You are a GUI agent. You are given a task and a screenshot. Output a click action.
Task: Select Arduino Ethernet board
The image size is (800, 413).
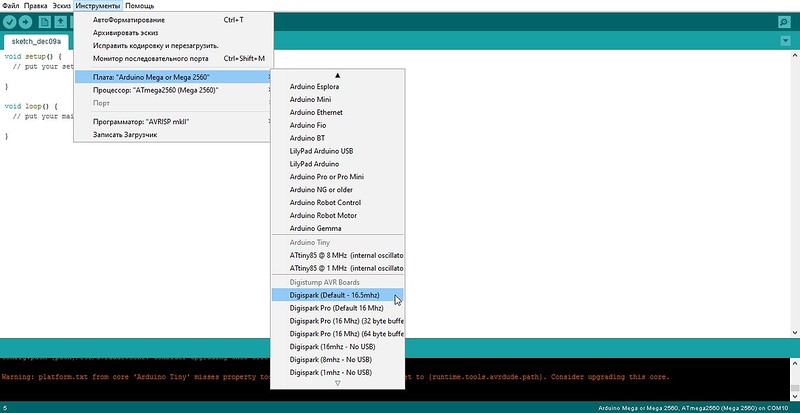point(337,112)
